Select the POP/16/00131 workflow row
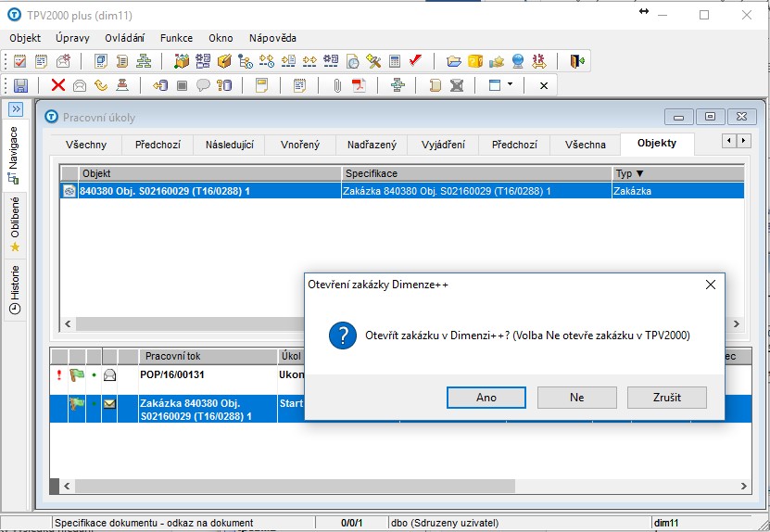Screen dimensions: 770x532 point(177,379)
